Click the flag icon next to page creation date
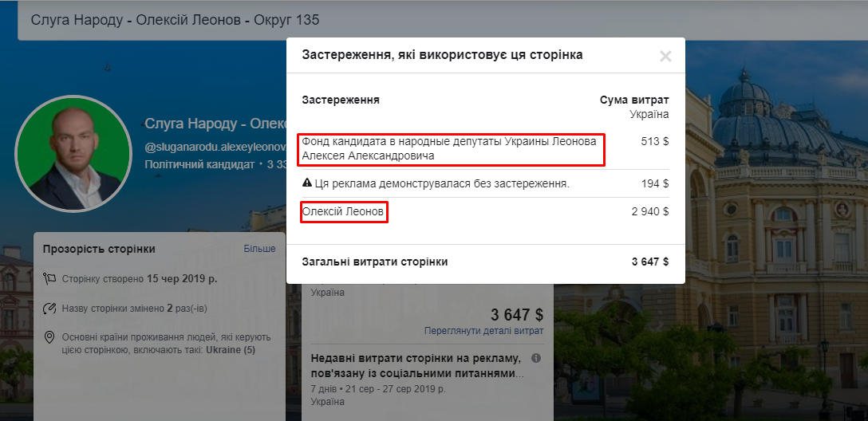This screenshot has width=868, height=421. [x=49, y=279]
